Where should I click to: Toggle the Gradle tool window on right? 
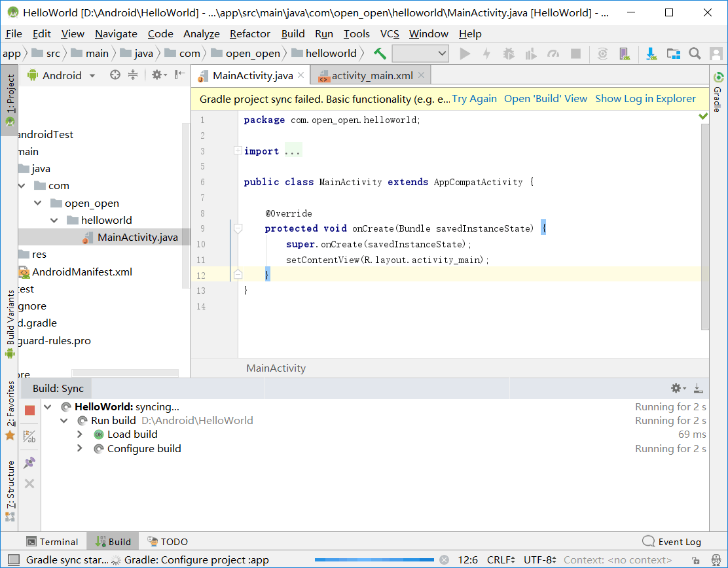click(x=718, y=92)
